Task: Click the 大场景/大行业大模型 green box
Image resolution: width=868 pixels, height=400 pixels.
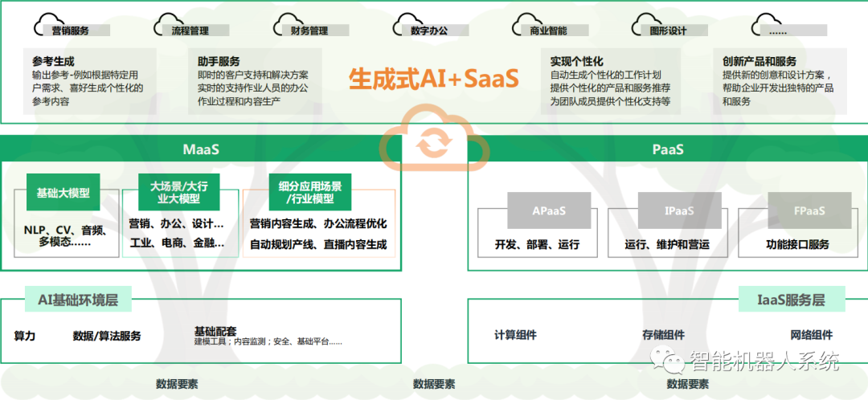Action: click(x=178, y=193)
